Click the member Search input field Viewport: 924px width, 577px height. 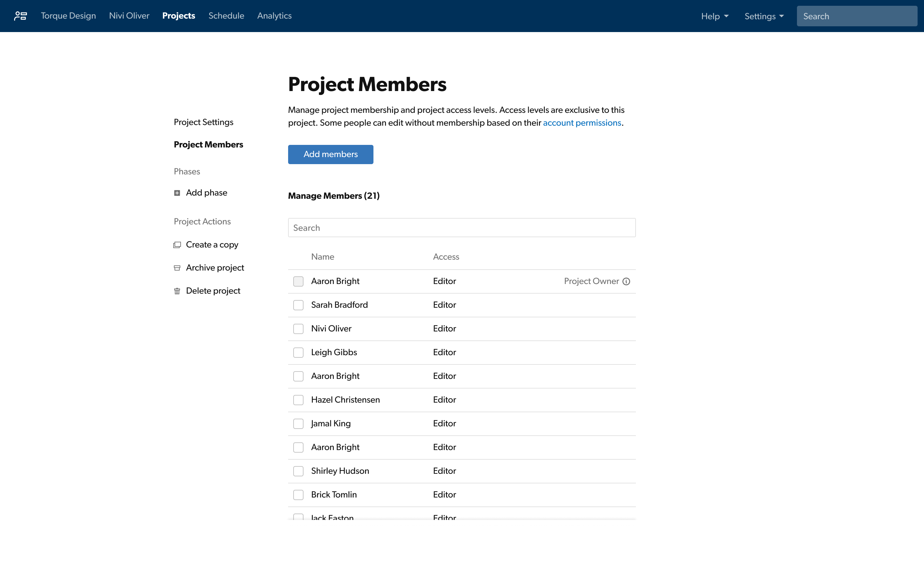tap(461, 228)
